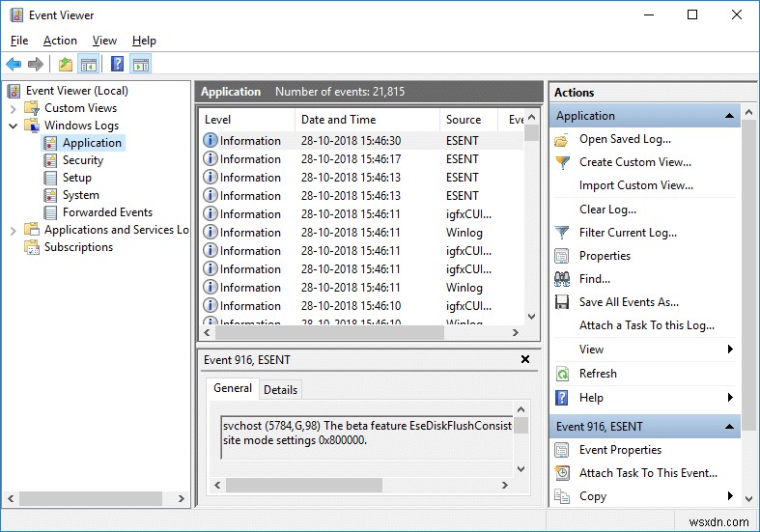760x532 pixels.
Task: Click Event Properties action link
Action: pos(620,450)
